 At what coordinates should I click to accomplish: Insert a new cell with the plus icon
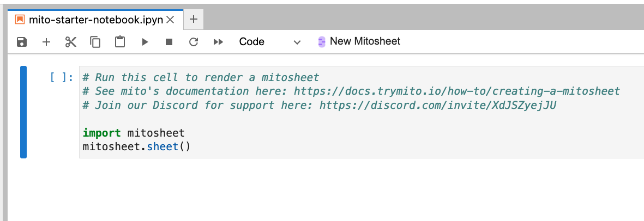pos(46,42)
